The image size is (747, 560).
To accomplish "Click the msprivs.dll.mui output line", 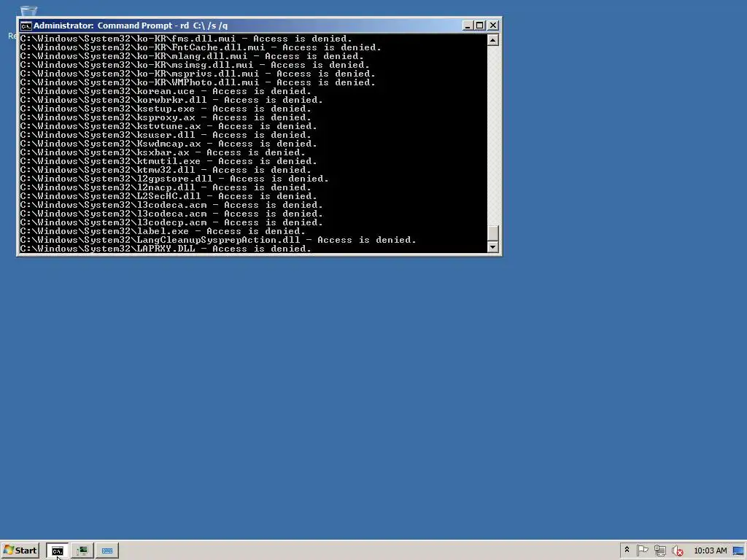I will click(198, 74).
